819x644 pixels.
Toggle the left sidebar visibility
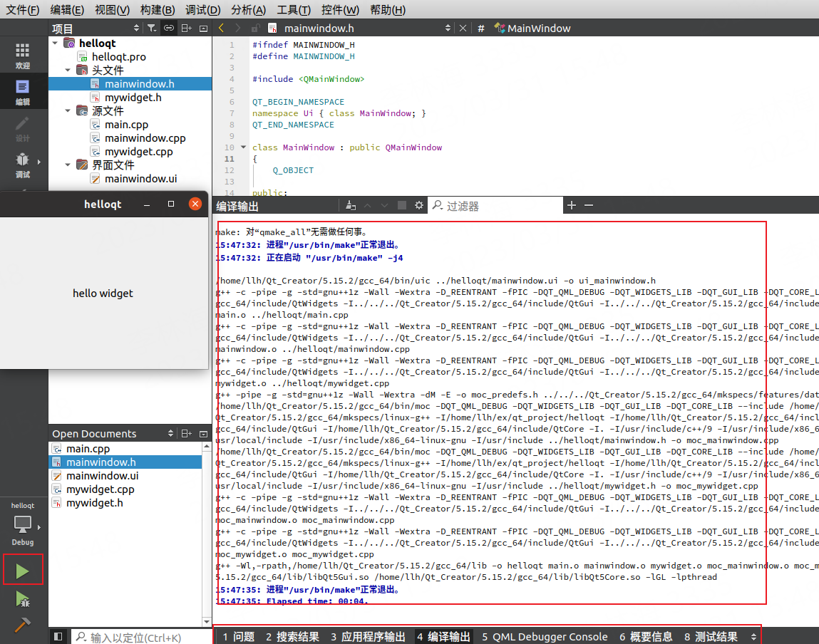58,637
